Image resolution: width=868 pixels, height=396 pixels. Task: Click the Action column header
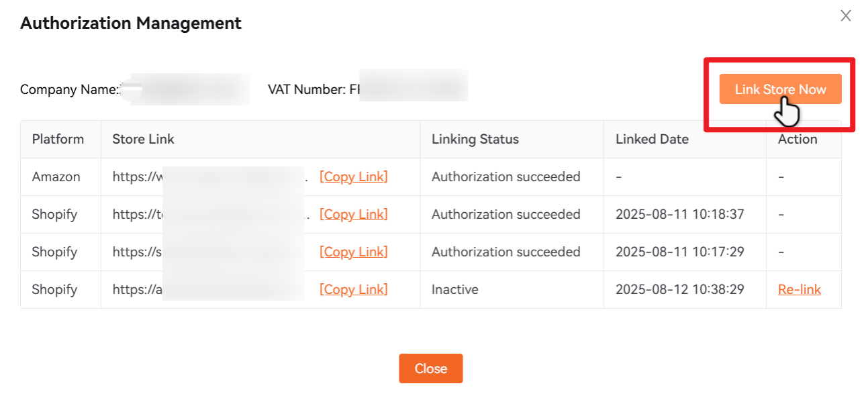click(798, 139)
